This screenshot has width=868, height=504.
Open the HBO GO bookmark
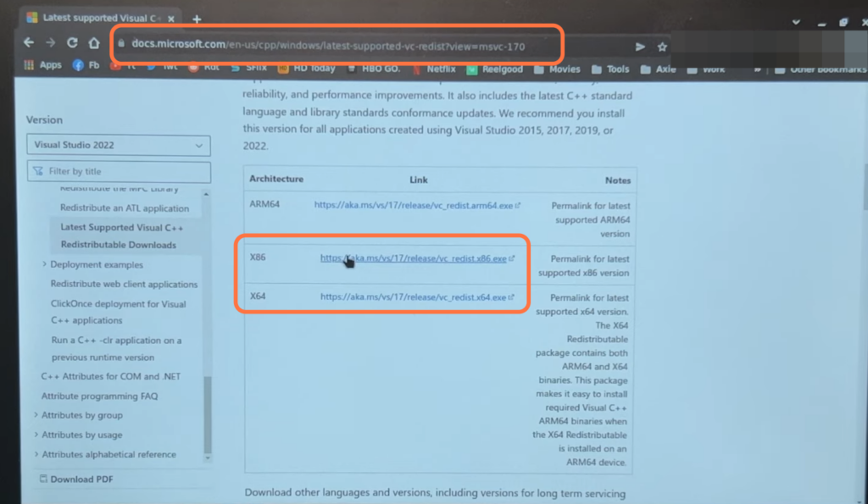[x=374, y=69]
